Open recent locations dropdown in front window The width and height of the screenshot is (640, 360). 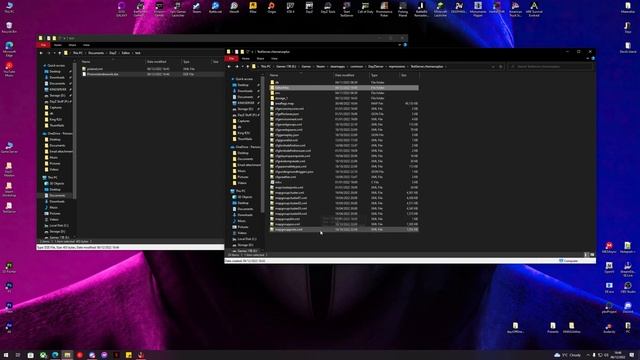(x=242, y=67)
